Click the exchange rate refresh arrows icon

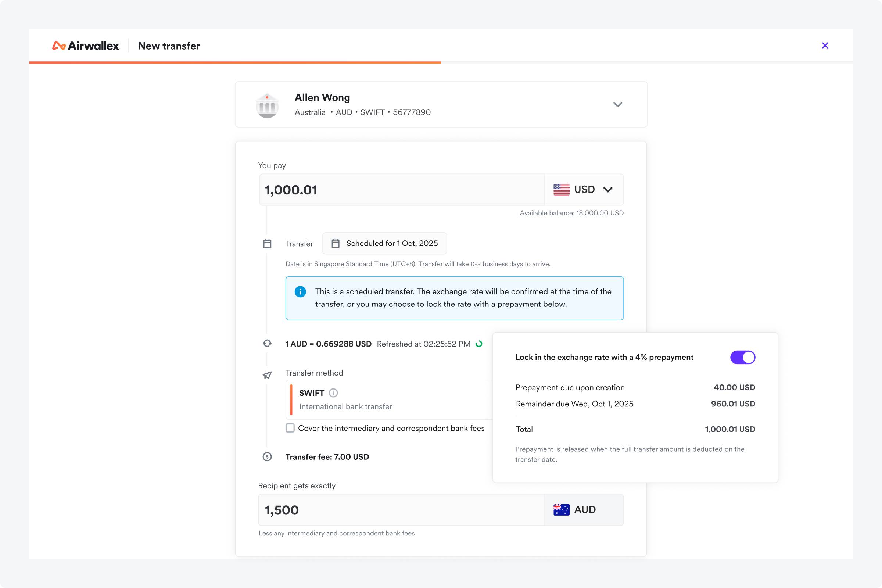(267, 343)
